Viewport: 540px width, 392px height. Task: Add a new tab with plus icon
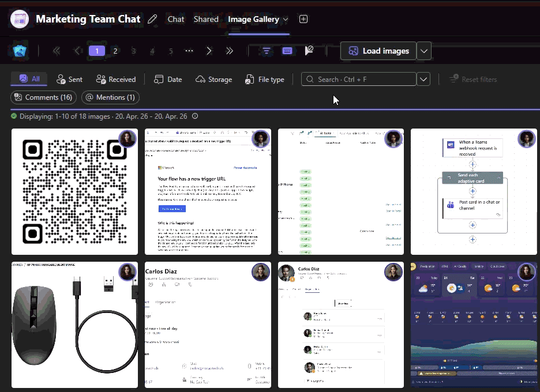tap(303, 19)
